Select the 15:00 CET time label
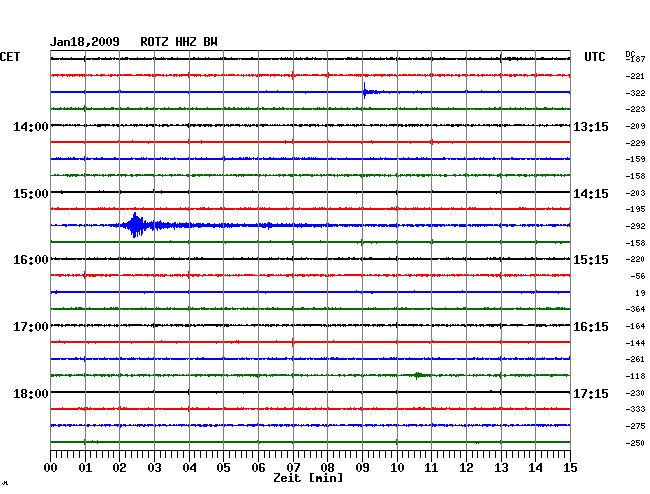This screenshot has height=494, width=650. click(x=31, y=194)
